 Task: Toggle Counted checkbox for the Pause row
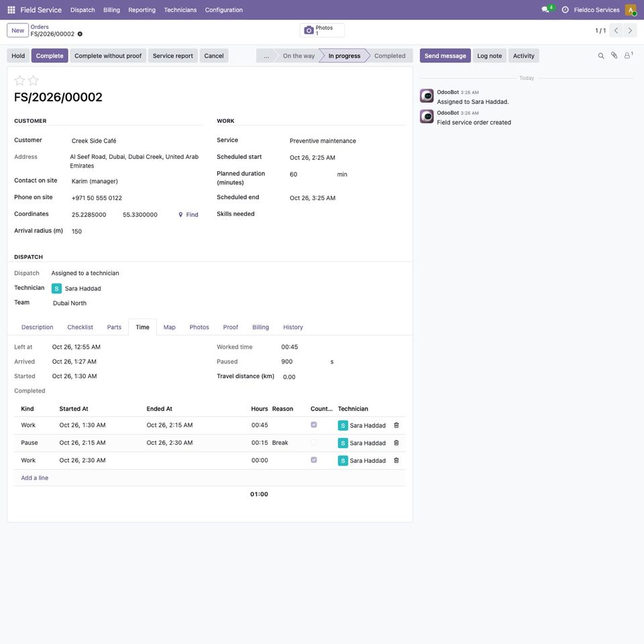pyautogui.click(x=314, y=442)
